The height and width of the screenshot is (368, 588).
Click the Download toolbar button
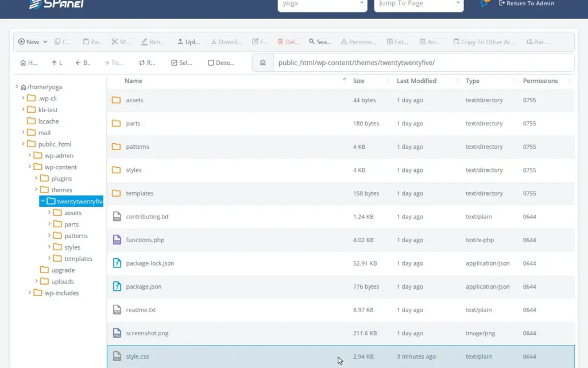click(x=226, y=41)
